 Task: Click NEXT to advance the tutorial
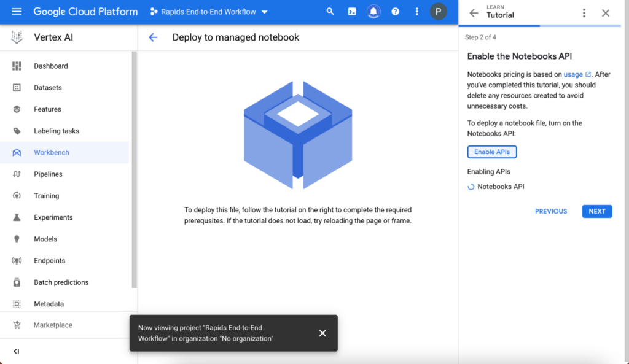click(x=596, y=211)
